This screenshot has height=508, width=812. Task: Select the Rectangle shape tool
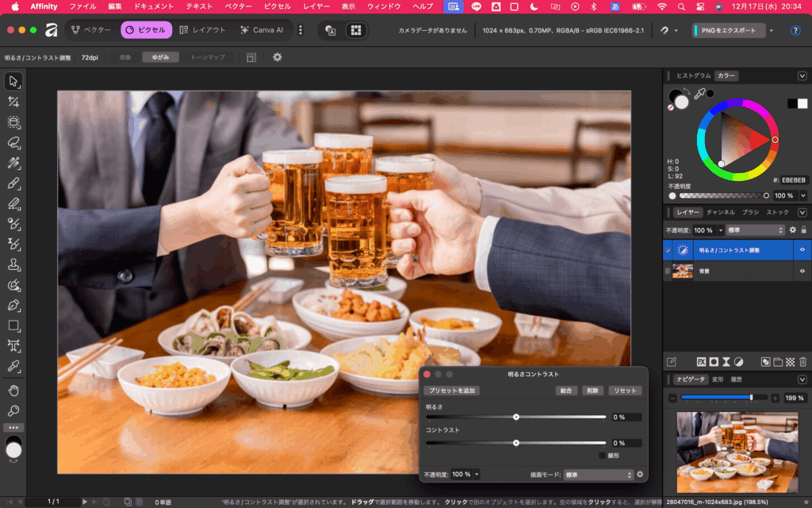click(13, 325)
